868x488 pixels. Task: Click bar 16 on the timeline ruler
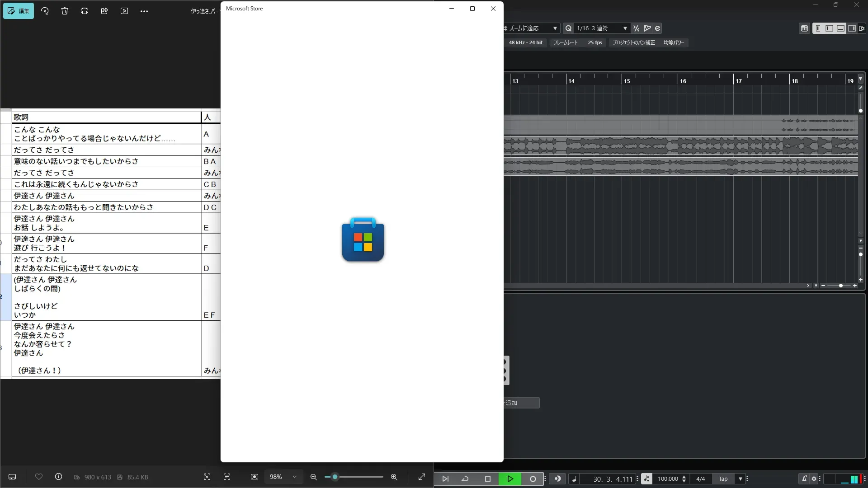pos(683,81)
